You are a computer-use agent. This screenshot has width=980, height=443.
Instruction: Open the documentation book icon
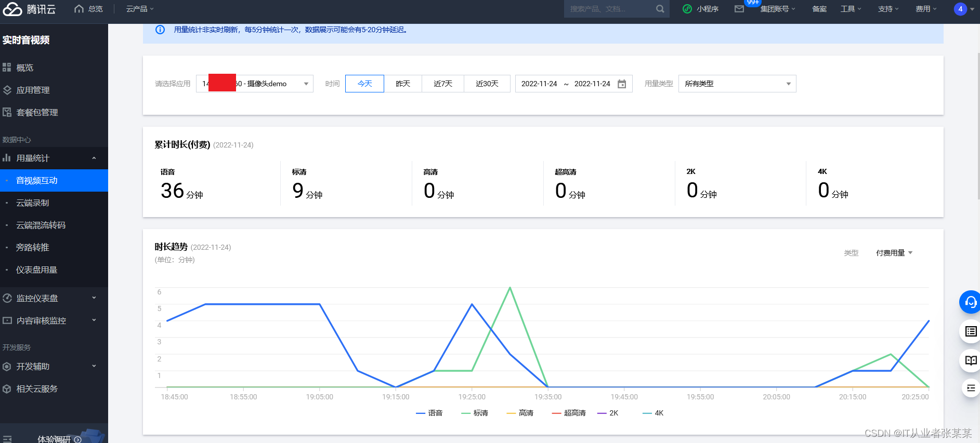click(x=971, y=360)
